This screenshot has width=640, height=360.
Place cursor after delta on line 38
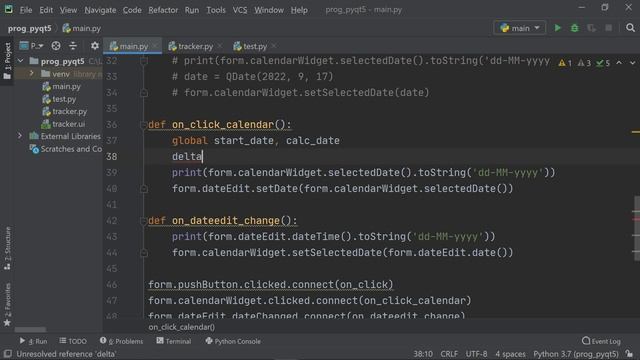click(203, 156)
